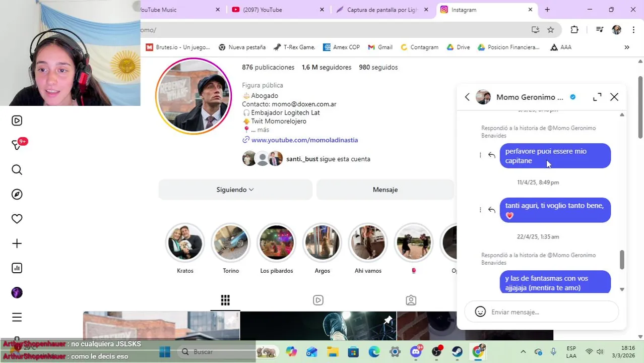Open the Brutes.io bookmark
This screenshot has height=363, width=644.
click(178, 47)
